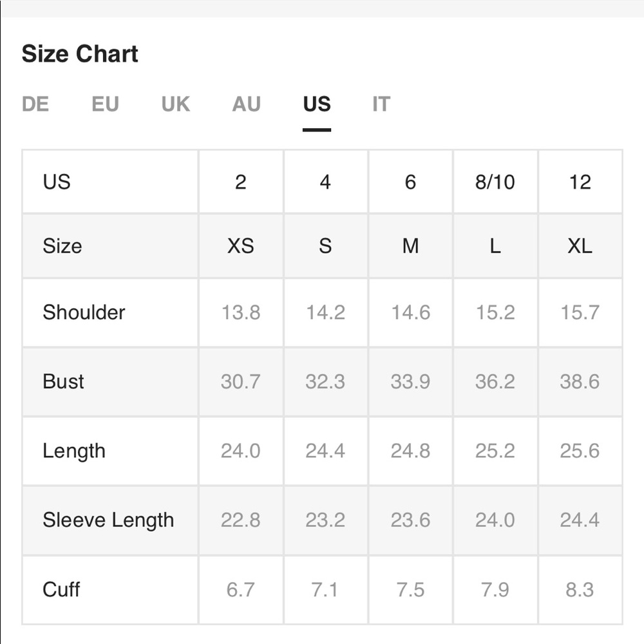Switch to the IT size tab

(x=381, y=104)
